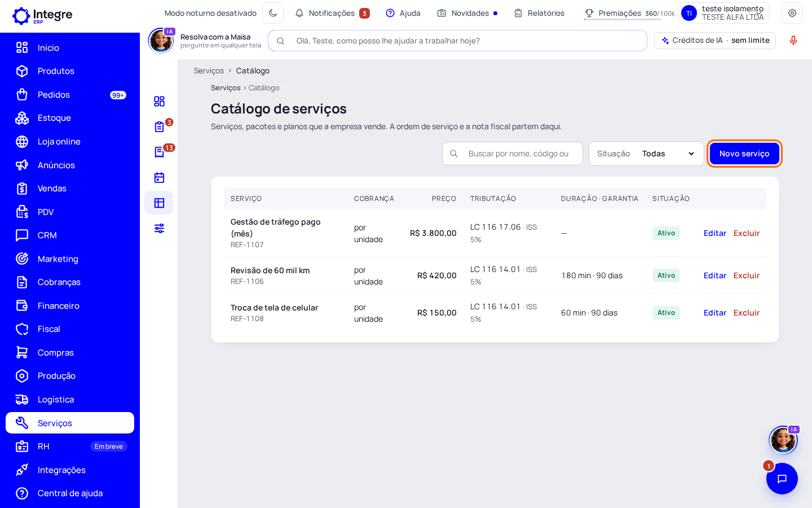Open PDV in the sidebar

[70, 212]
